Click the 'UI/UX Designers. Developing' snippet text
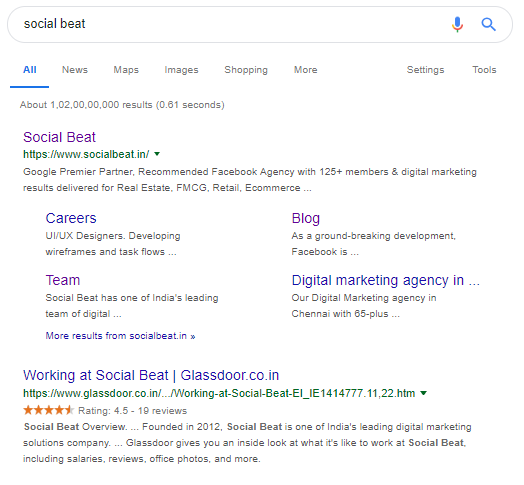 pos(113,244)
